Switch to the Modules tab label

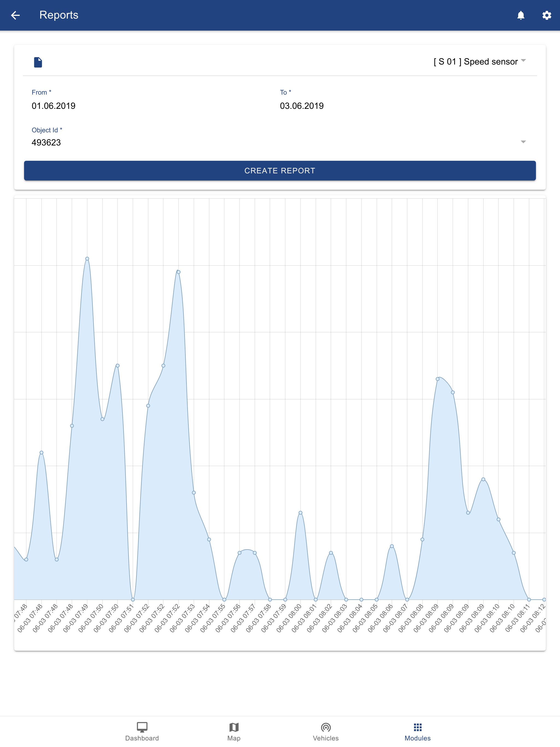tap(418, 738)
